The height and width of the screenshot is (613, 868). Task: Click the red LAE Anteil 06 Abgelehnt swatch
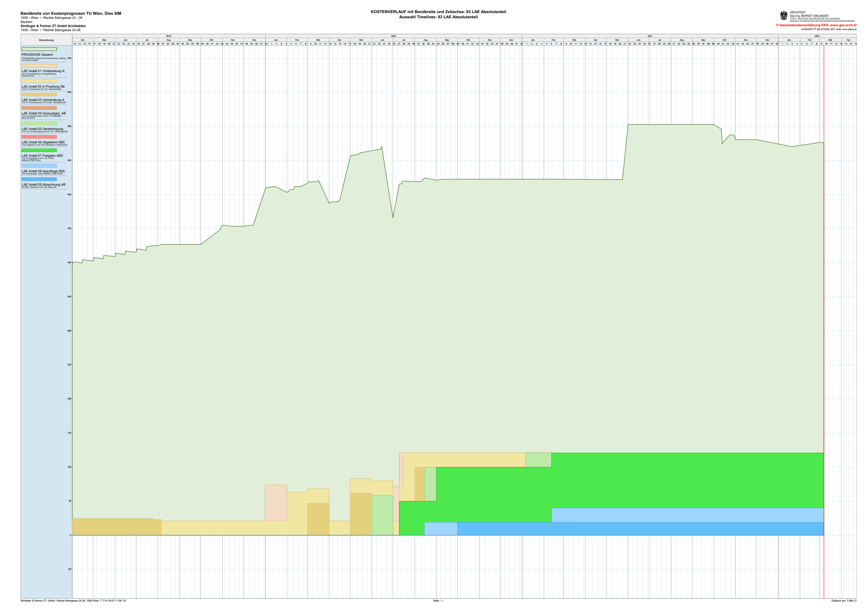pos(39,137)
